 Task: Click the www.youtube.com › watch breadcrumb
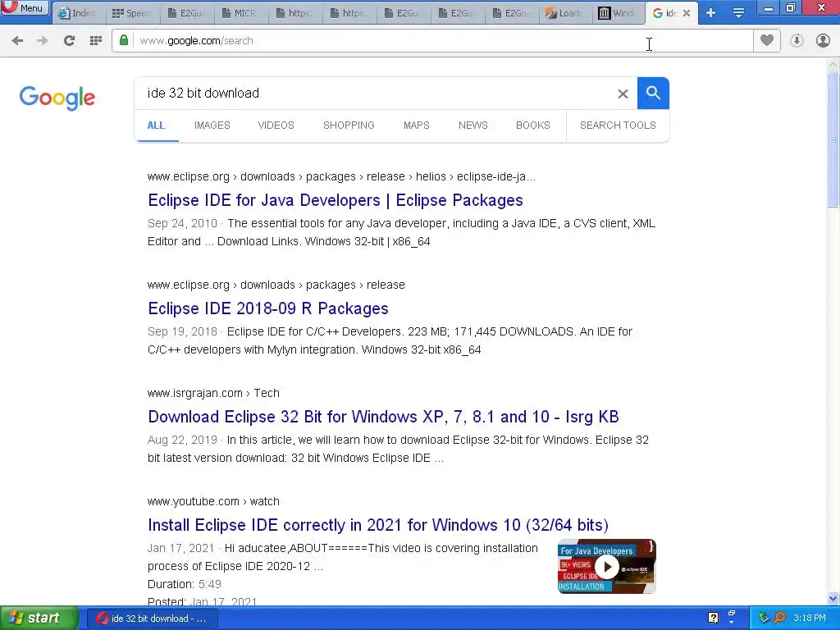(213, 501)
